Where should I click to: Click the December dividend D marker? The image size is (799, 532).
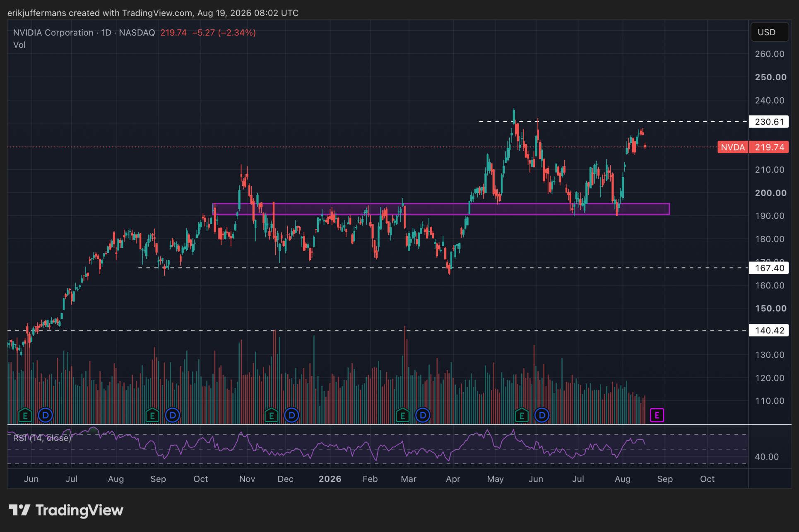[x=291, y=415]
